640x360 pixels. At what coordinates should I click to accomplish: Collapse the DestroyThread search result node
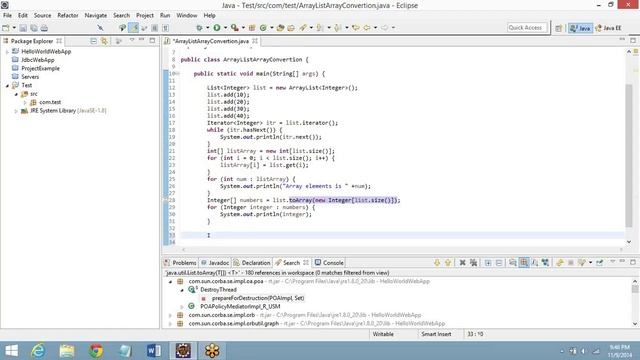click(x=182, y=290)
